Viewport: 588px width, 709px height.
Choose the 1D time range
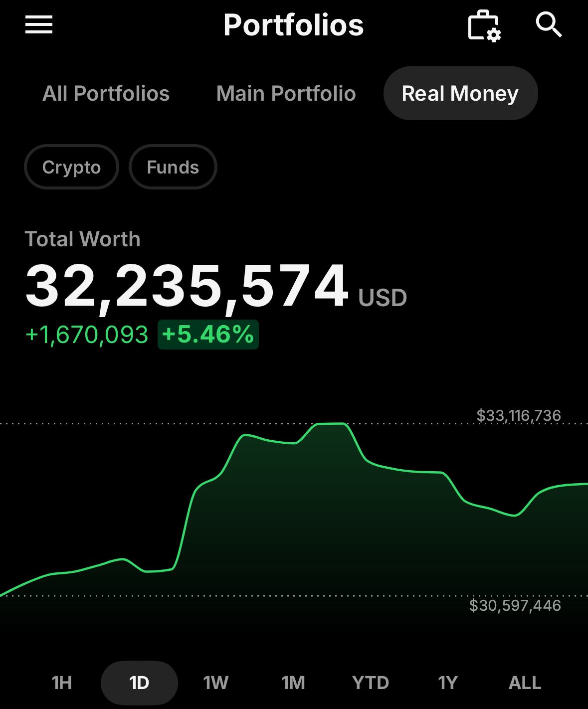pyautogui.click(x=139, y=683)
